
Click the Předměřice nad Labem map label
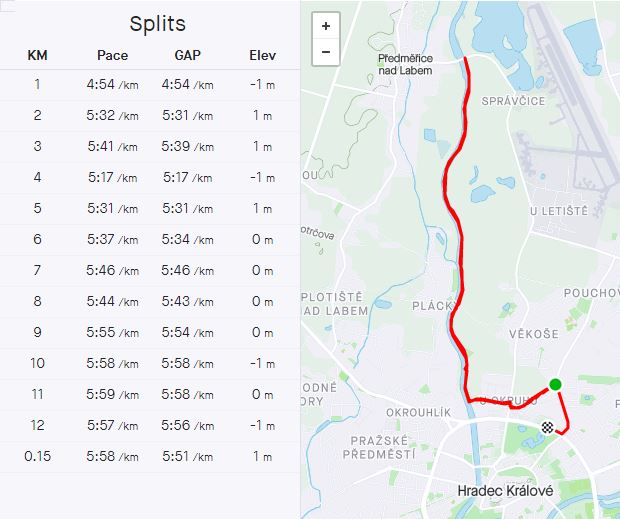click(x=405, y=64)
